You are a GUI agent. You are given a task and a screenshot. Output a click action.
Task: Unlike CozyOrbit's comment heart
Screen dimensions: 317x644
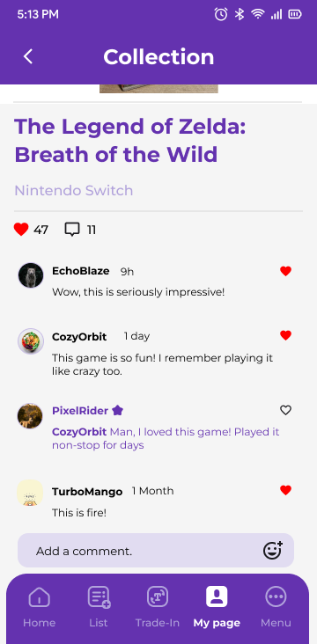(x=286, y=335)
